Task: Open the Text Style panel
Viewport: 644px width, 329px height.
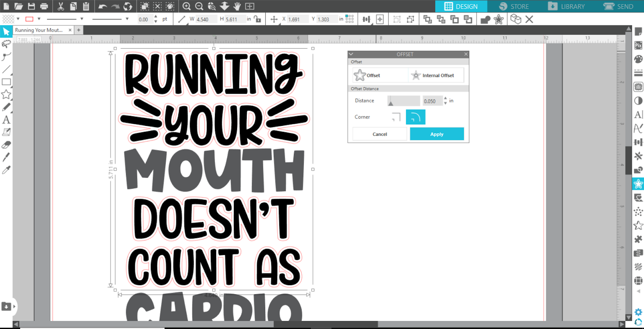Action: coord(638,115)
